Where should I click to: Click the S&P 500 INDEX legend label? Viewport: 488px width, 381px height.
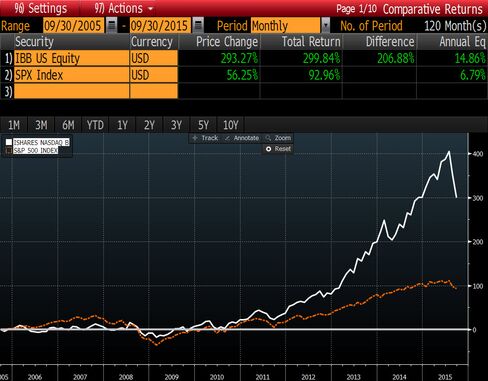[x=35, y=151]
